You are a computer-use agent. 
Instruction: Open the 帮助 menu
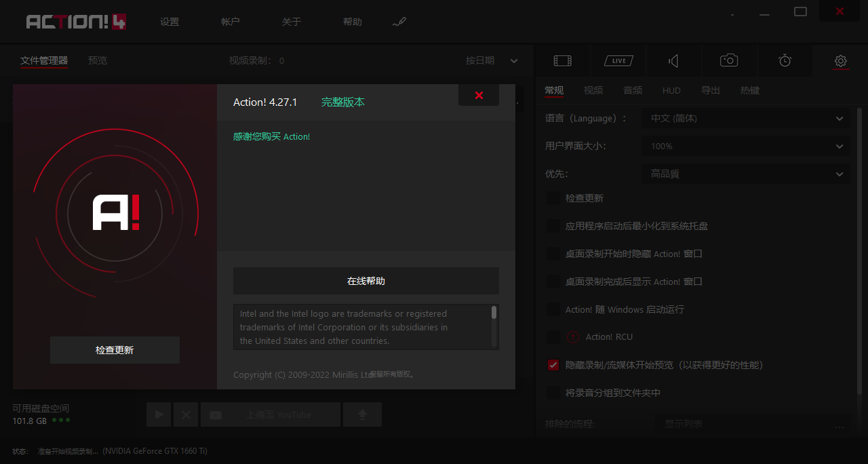point(353,22)
